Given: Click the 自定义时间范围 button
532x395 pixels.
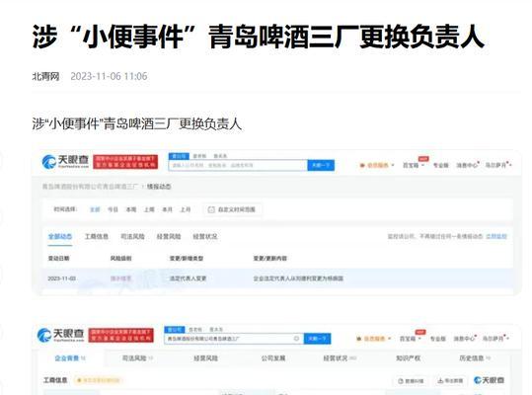Looking at the screenshot, I should [232, 209].
